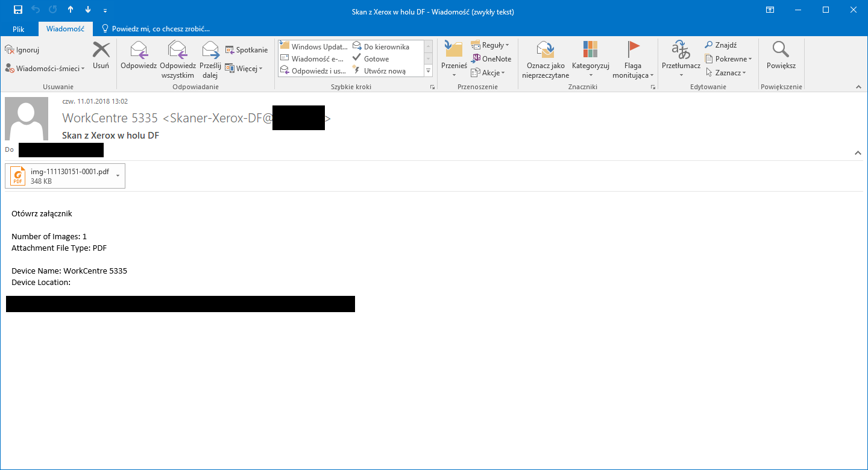
Task: Open the Quick Access Toolbar customize dropdown
Action: pyautogui.click(x=105, y=10)
